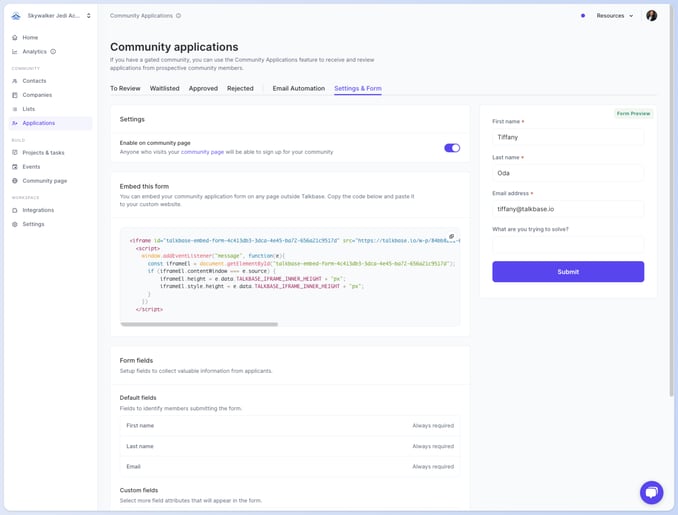This screenshot has width=678, height=515.
Task: Select the Settings & Form tab
Action: pyautogui.click(x=358, y=88)
